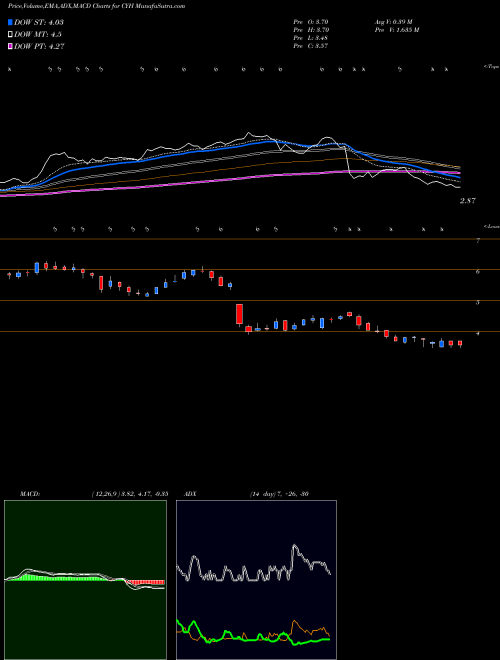The height and width of the screenshot is (660, 500).
Task: Click the 'ADX' panel heading
Action: (x=190, y=494)
